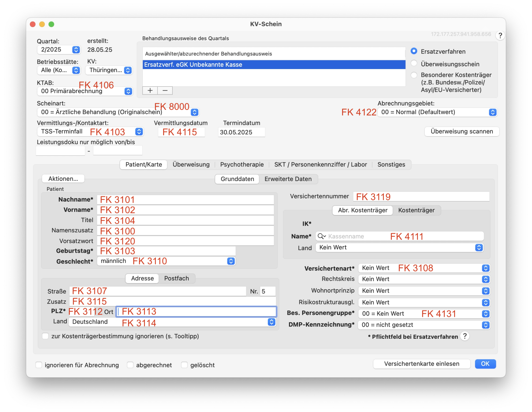
Task: Select the Erweiterte Daten subtab
Action: click(288, 179)
